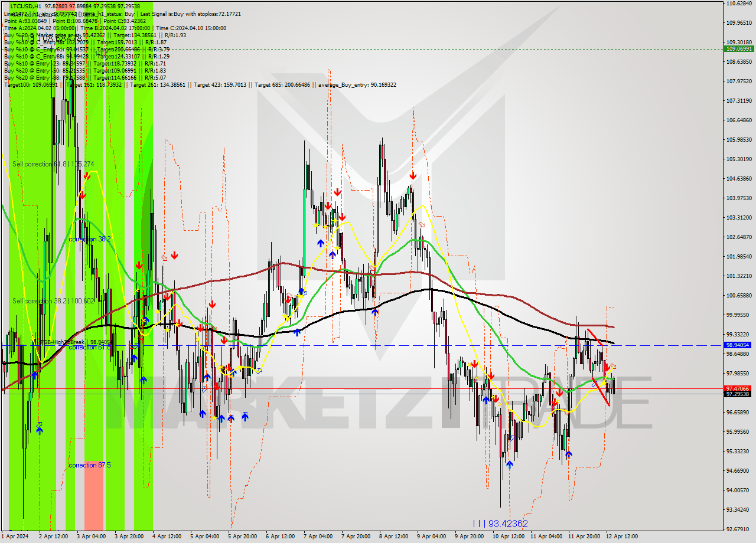This screenshot has height=543, width=756.
Task: Click the 103.31200 price axis value
Action: [739, 218]
